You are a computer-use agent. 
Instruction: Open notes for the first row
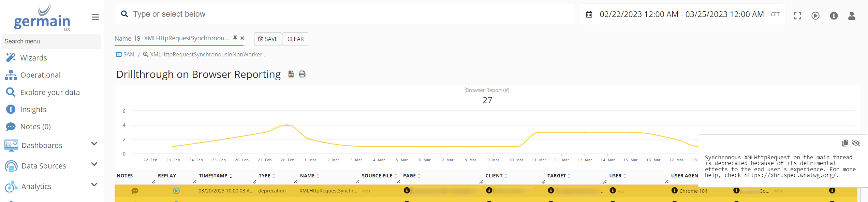pyautogui.click(x=135, y=191)
